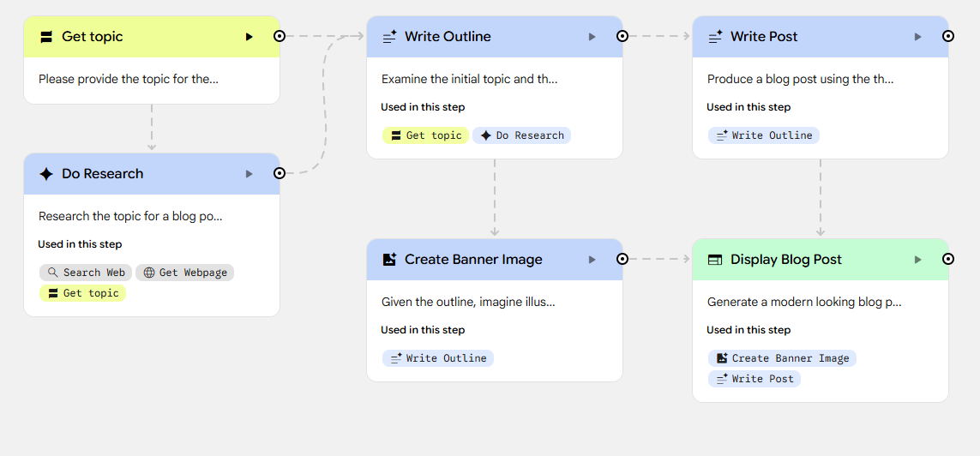Run the Write Post step
Image resolution: width=980 pixels, height=456 pixels.
917,37
